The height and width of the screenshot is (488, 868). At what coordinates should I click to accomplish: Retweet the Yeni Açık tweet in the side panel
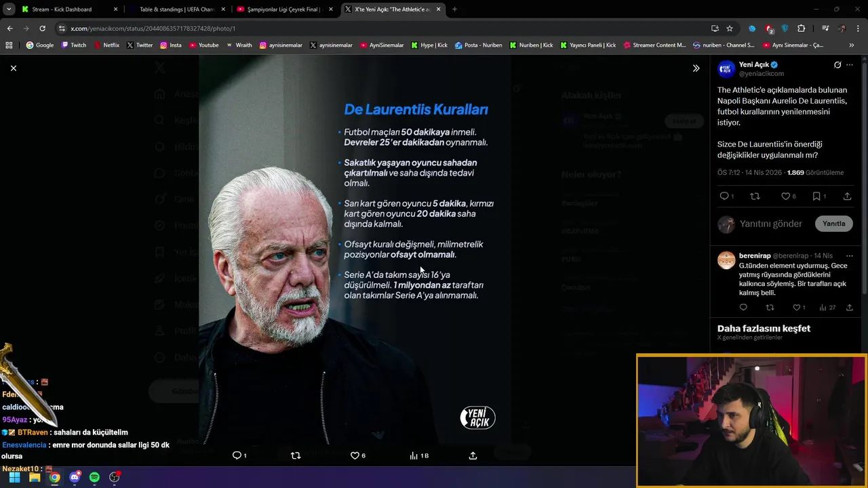(755, 196)
